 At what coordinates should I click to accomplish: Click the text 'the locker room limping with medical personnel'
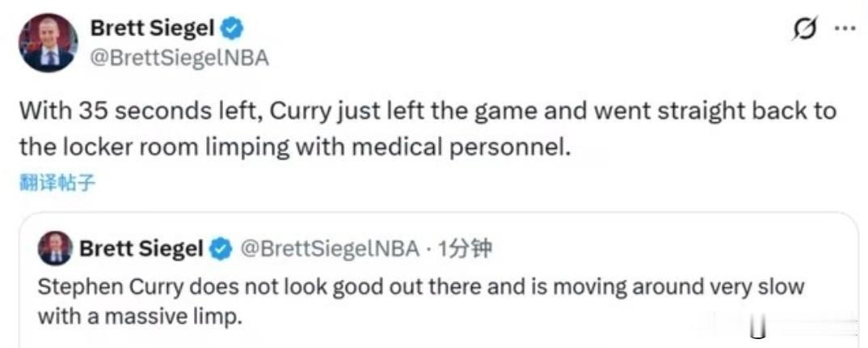coord(295,146)
